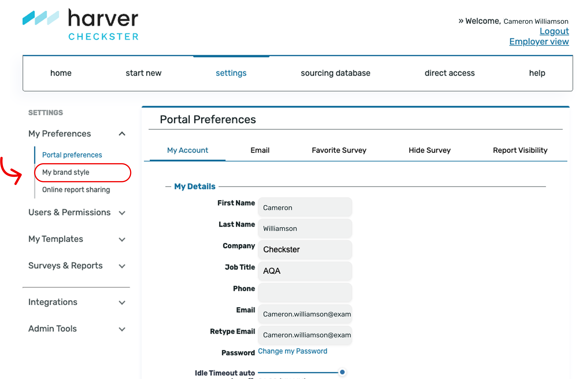Expand the Admin Tools section
588x379 pixels.
tap(122, 329)
